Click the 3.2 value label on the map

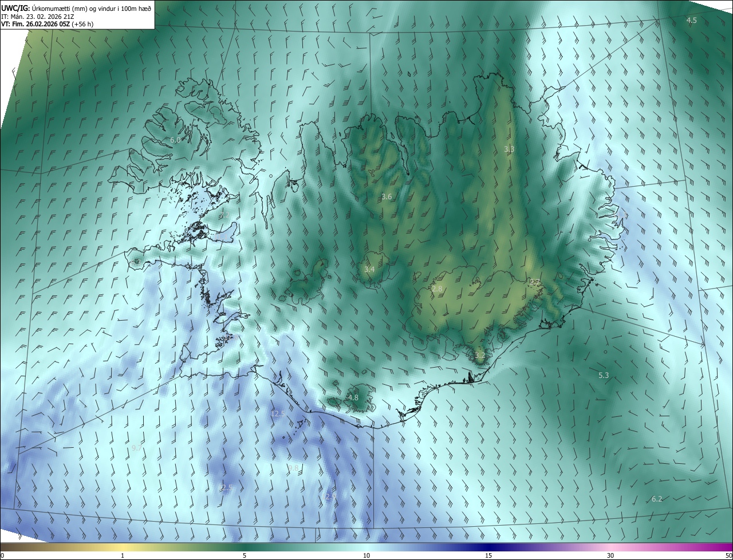click(x=480, y=355)
